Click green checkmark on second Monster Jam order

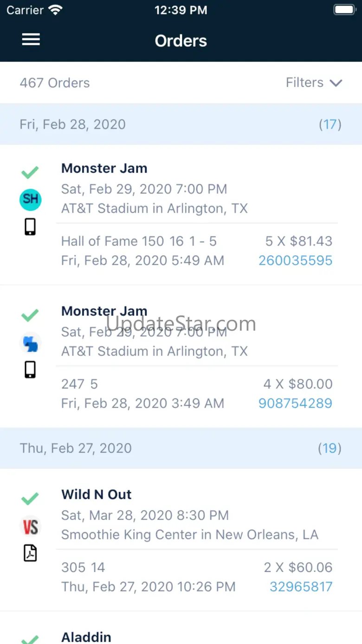(30, 316)
